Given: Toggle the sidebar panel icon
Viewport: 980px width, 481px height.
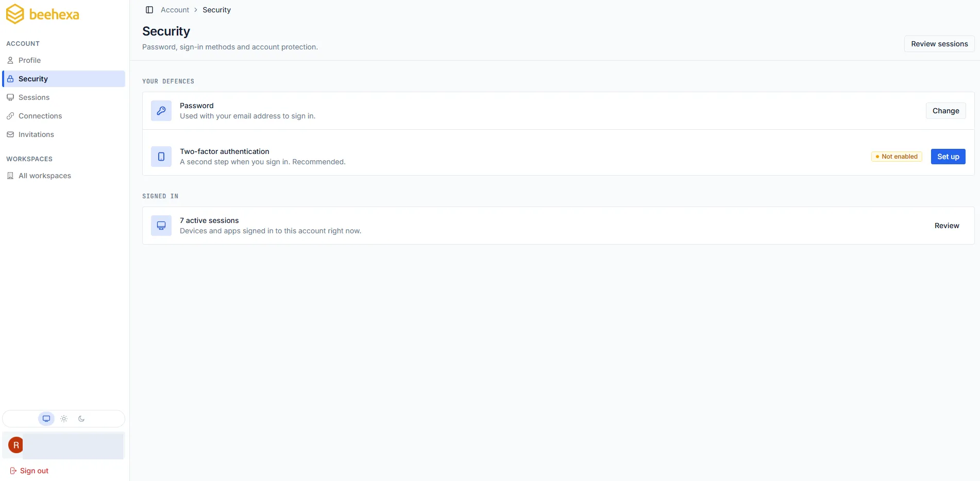Looking at the screenshot, I should point(149,10).
